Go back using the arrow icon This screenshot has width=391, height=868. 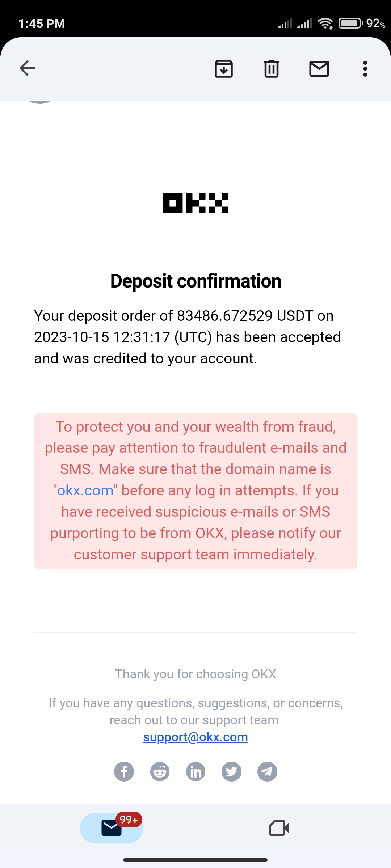click(x=27, y=68)
